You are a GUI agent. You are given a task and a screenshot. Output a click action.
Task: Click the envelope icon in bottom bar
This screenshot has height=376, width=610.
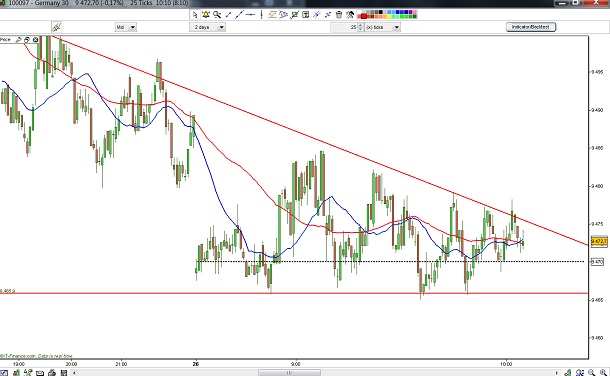[x=40, y=373]
